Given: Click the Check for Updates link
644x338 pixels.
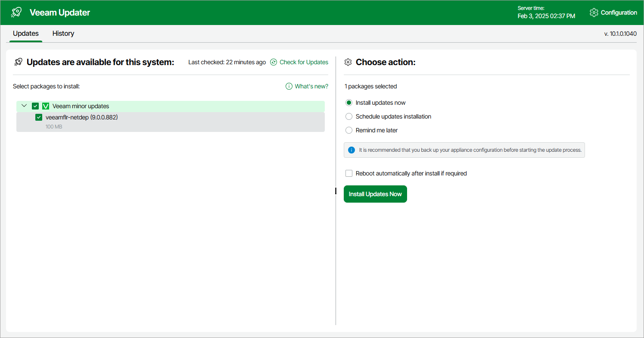Looking at the screenshot, I should coord(304,62).
